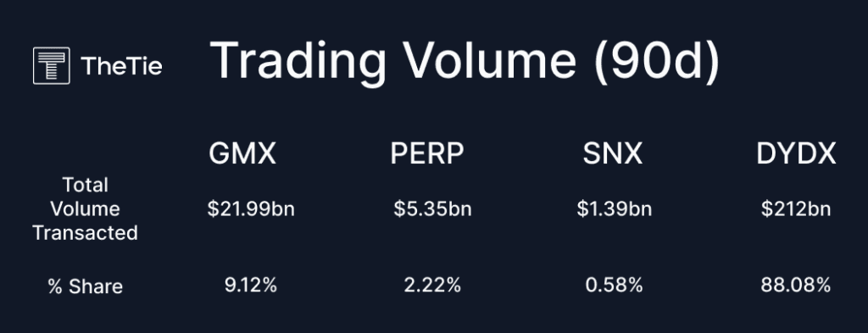Click the TheTie logo icon
The image size is (868, 333).
point(52,66)
